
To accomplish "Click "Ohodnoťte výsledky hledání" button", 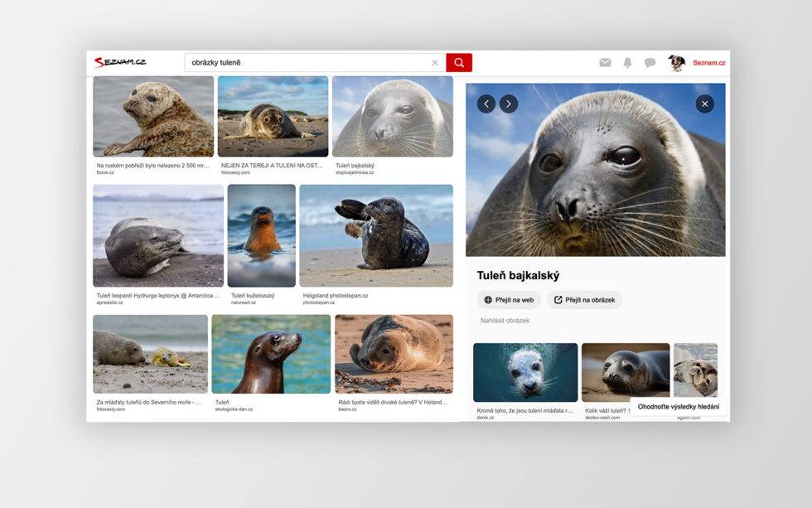I will point(679,406).
